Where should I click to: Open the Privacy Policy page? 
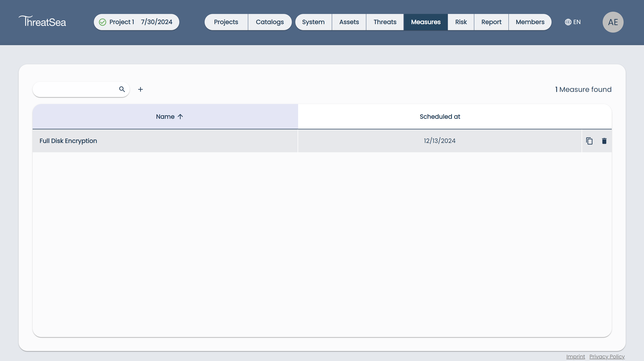[x=607, y=356]
